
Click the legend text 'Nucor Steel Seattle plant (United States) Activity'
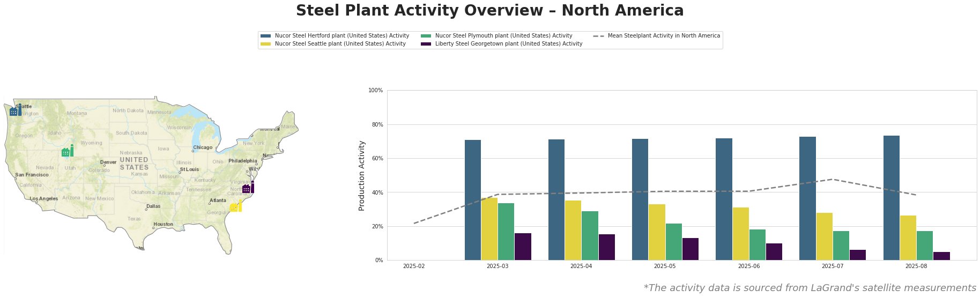[340, 44]
